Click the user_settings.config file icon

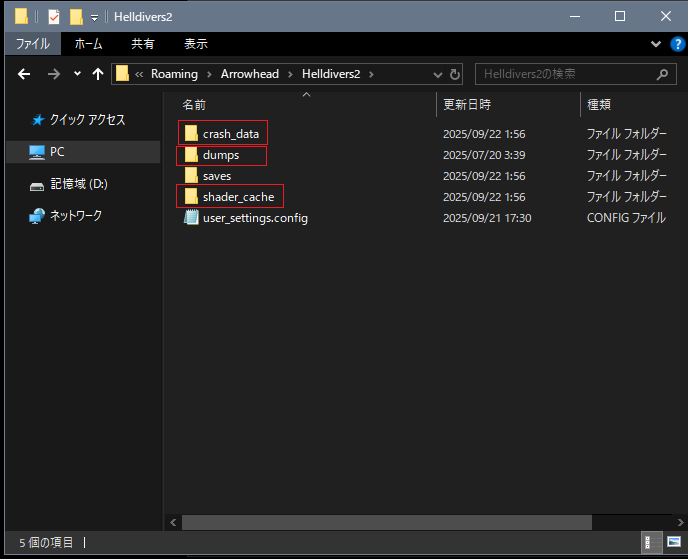click(191, 217)
